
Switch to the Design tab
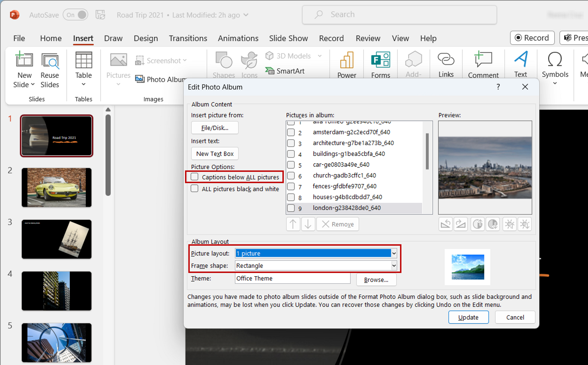(146, 38)
